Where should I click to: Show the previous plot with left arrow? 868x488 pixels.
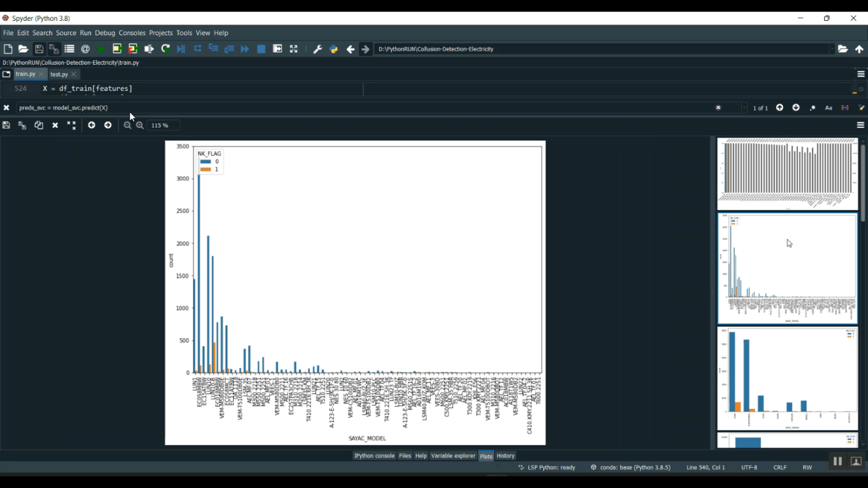click(91, 125)
